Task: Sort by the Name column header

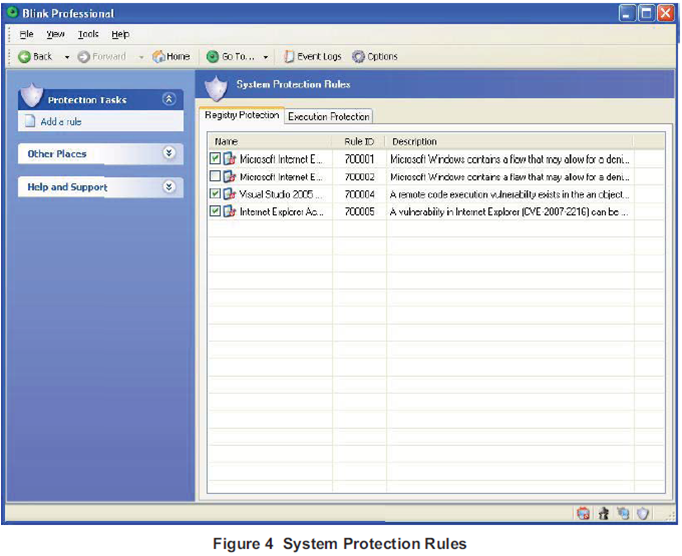Action: [270, 141]
